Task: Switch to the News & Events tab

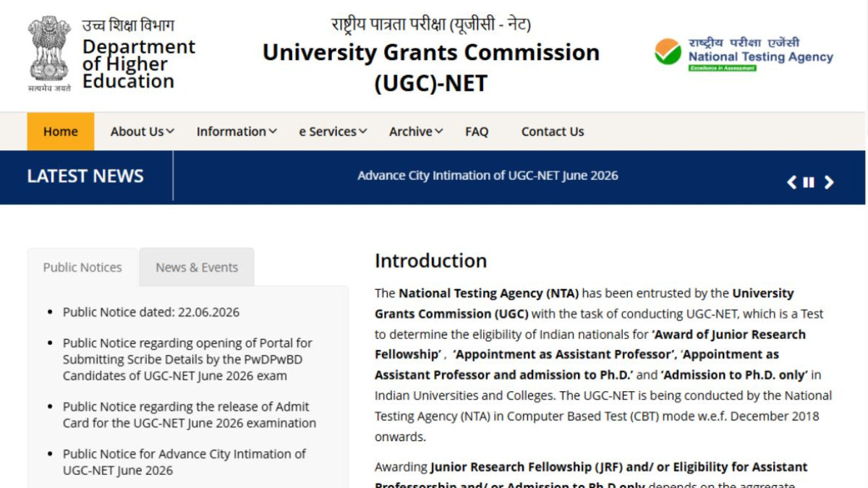Action: coord(197,267)
